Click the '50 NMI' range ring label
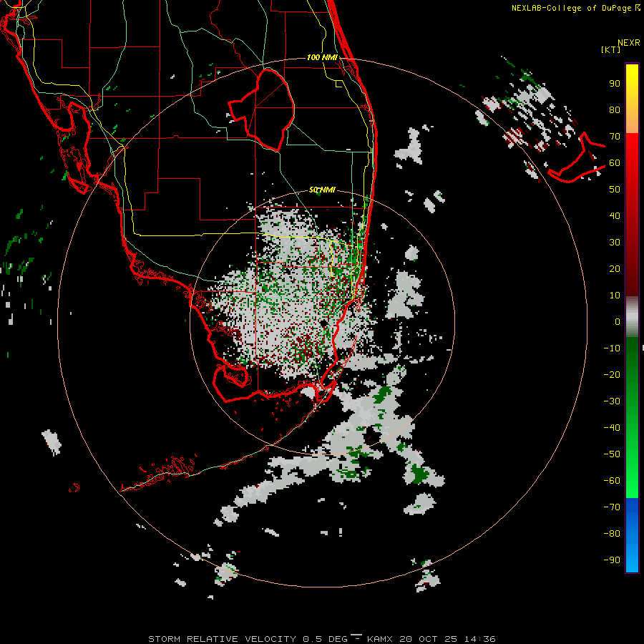 point(322,190)
